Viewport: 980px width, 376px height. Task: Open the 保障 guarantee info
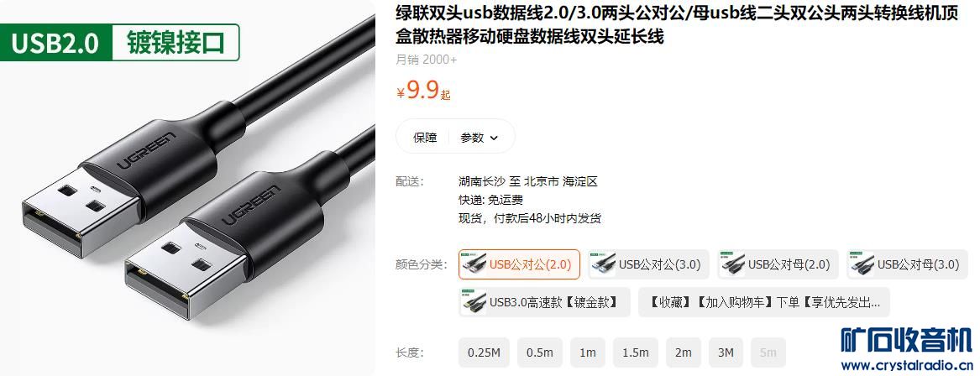[x=425, y=138]
